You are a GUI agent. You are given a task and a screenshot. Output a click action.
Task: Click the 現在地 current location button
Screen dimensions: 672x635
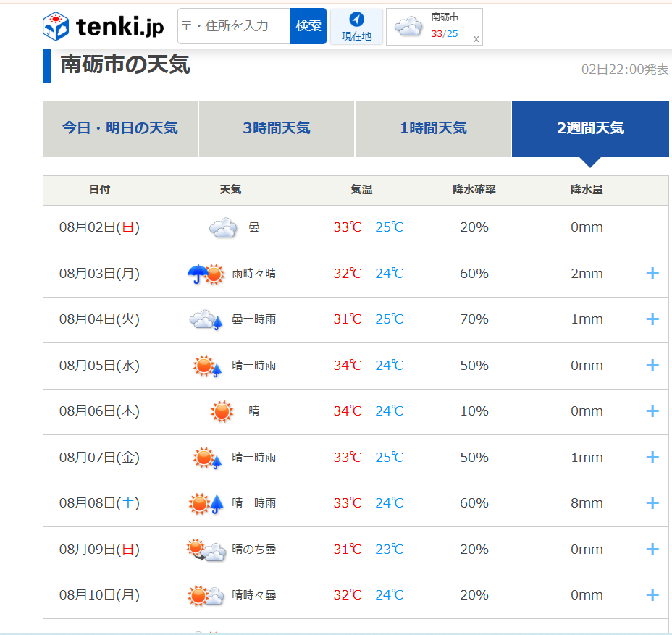[356, 26]
